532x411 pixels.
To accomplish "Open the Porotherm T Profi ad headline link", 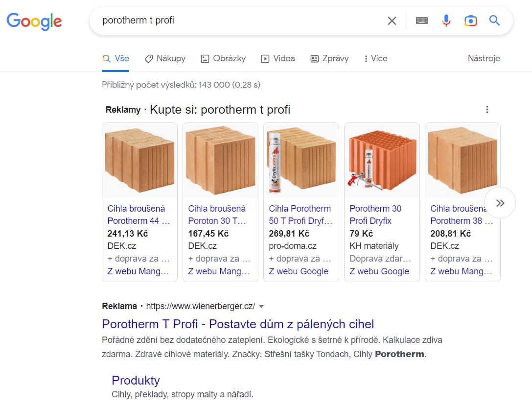I will tap(238, 324).
